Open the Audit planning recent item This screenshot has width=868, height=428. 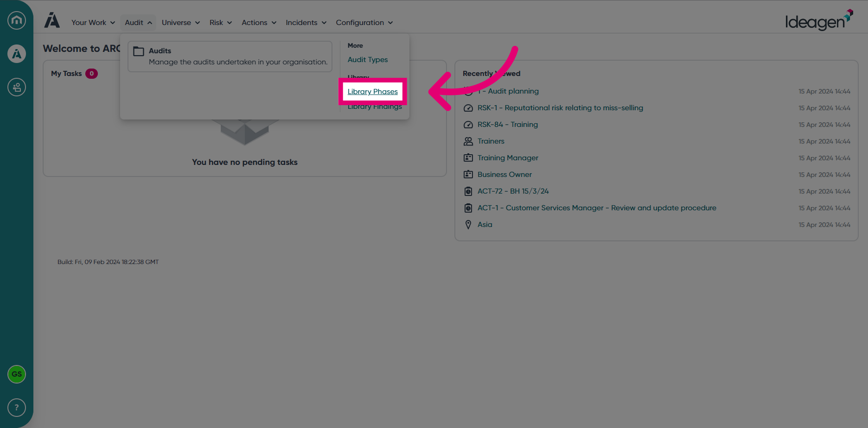tap(508, 91)
